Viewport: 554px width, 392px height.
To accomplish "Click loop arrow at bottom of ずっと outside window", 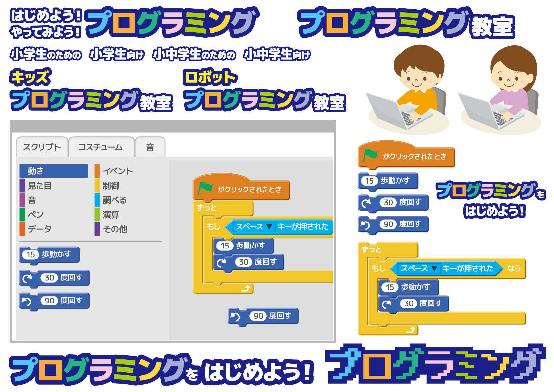I will pyautogui.click(x=411, y=330).
